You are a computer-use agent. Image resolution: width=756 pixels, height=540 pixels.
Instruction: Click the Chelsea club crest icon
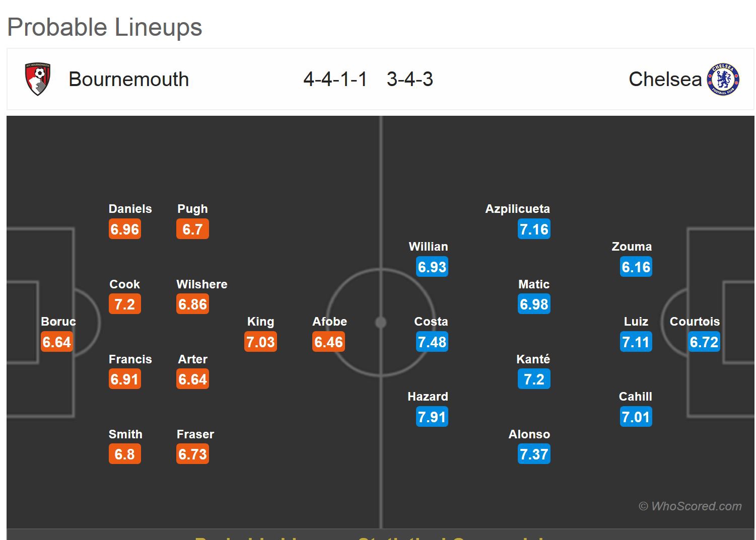(x=723, y=79)
